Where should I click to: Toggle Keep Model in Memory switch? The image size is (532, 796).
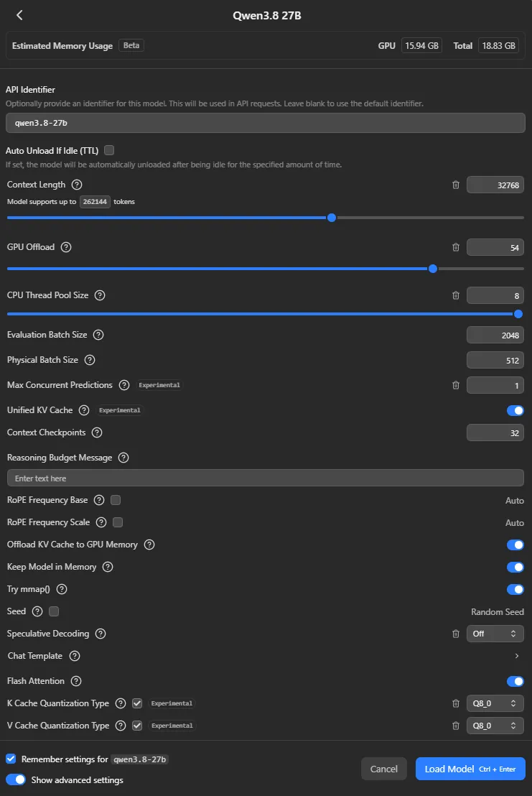[515, 568]
